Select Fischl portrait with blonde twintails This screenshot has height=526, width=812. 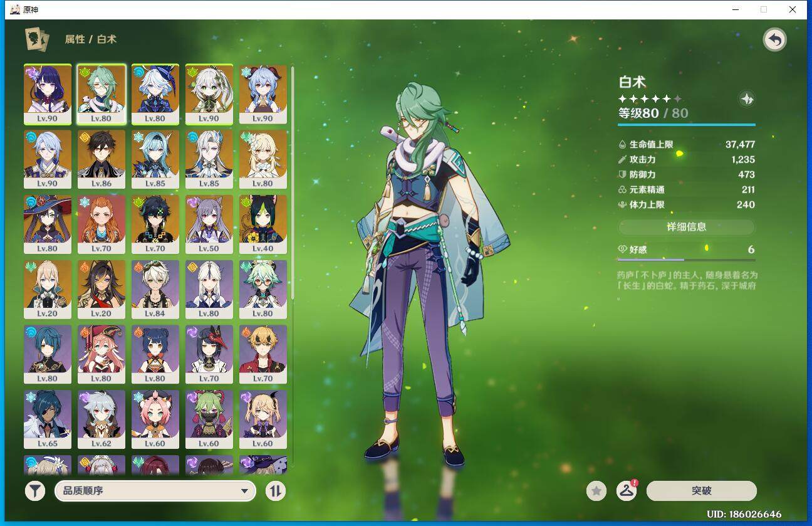click(x=263, y=419)
